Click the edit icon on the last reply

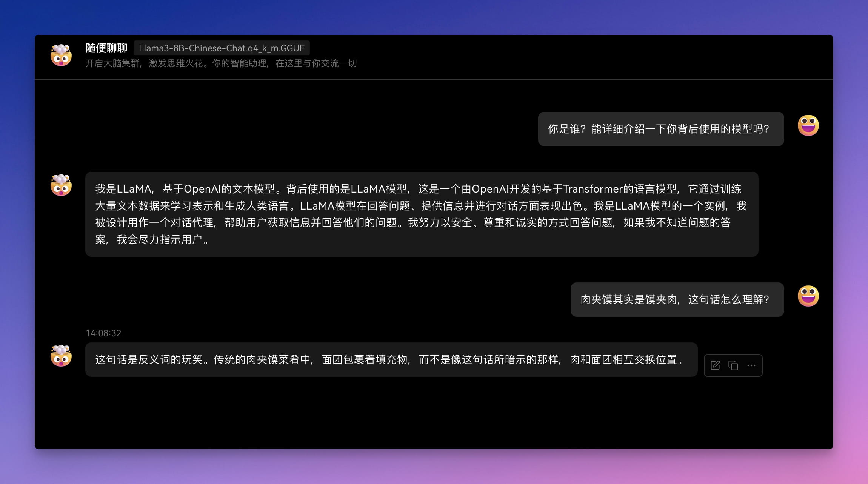point(715,365)
